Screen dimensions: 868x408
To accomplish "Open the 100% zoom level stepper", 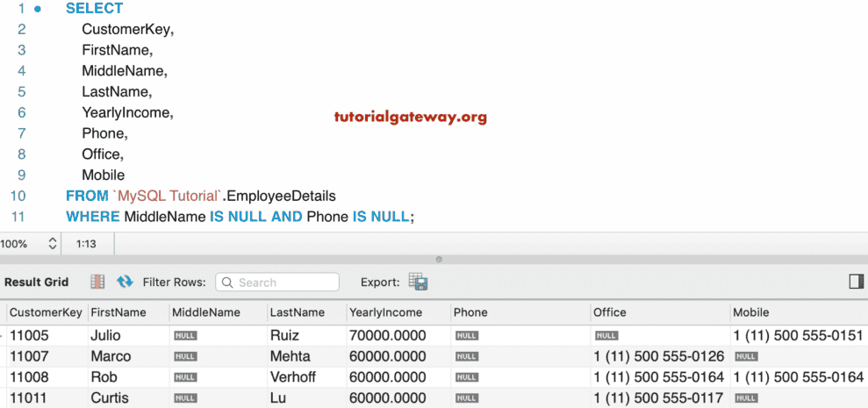I will click(x=53, y=244).
